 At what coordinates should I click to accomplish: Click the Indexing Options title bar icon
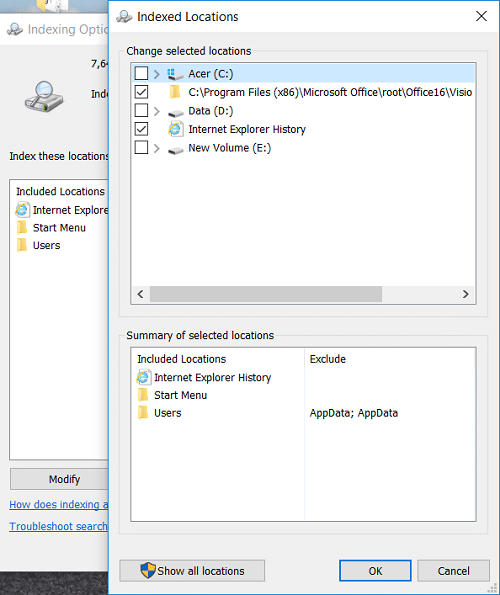click(x=15, y=30)
